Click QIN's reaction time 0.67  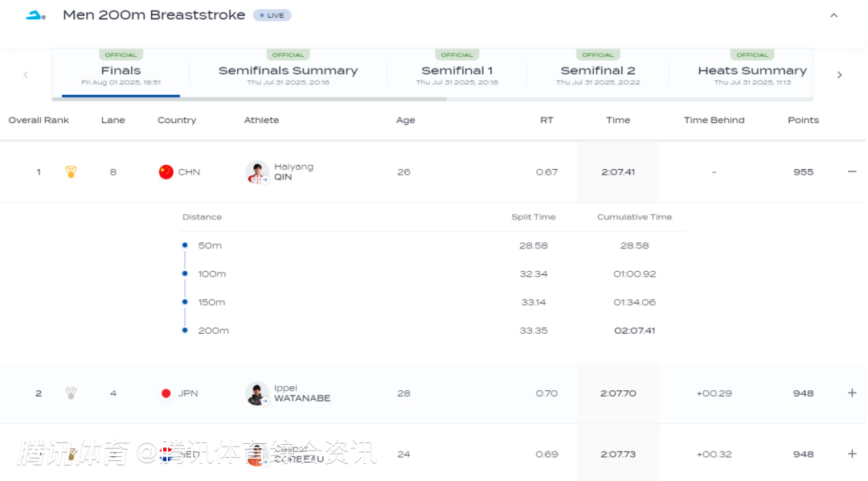click(x=547, y=172)
